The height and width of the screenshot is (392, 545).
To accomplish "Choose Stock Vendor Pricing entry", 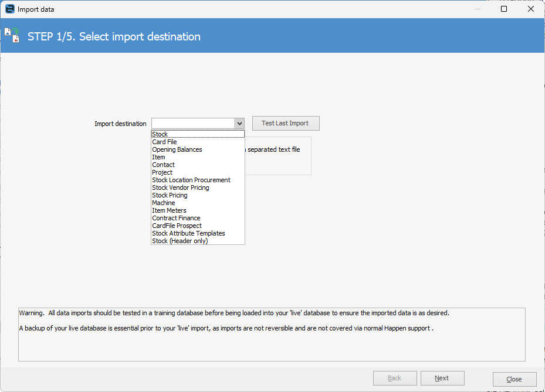I will tap(181, 188).
